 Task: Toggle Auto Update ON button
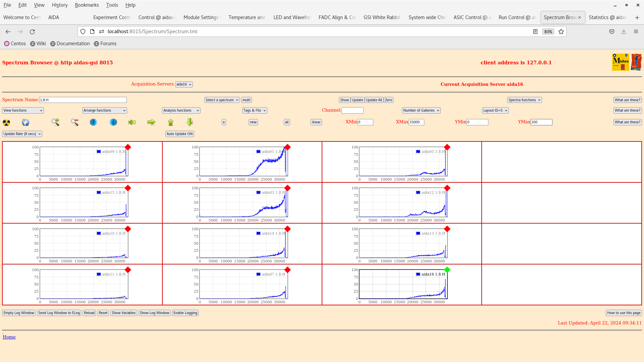180,134
